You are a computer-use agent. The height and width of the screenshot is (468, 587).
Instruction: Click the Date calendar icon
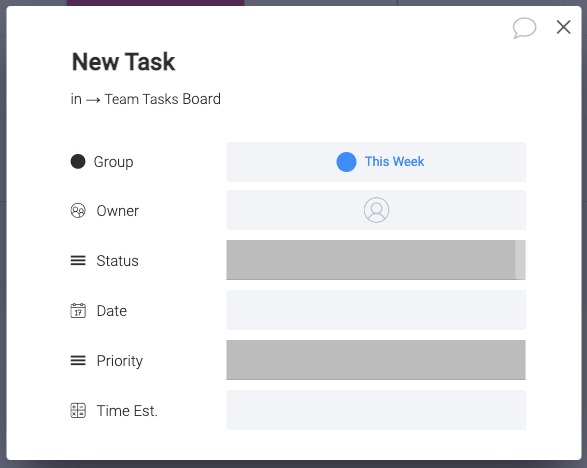click(78, 311)
